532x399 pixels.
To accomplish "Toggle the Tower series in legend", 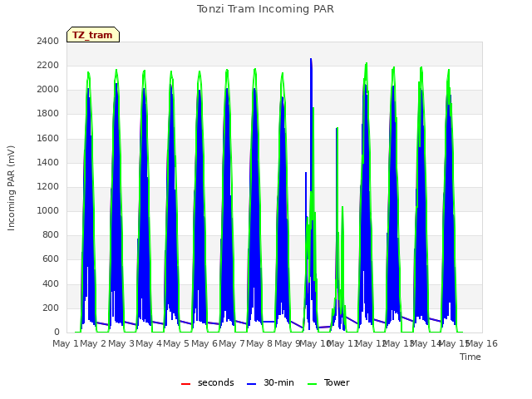I will [328, 382].
